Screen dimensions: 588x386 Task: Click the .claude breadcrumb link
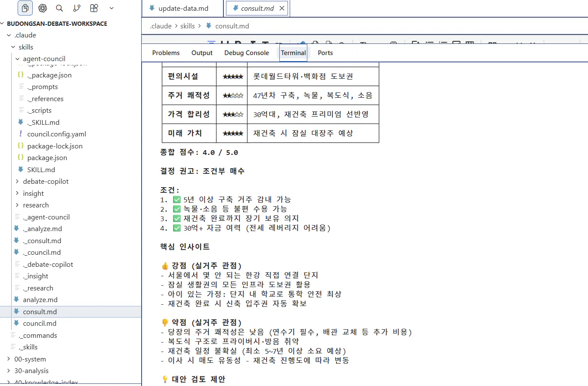(161, 26)
